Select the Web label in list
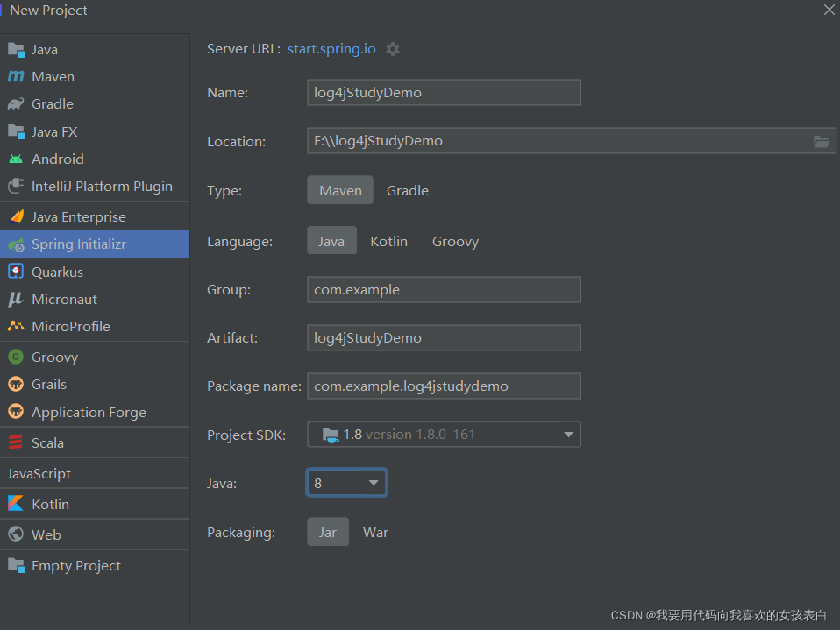This screenshot has width=840, height=630. (x=46, y=534)
